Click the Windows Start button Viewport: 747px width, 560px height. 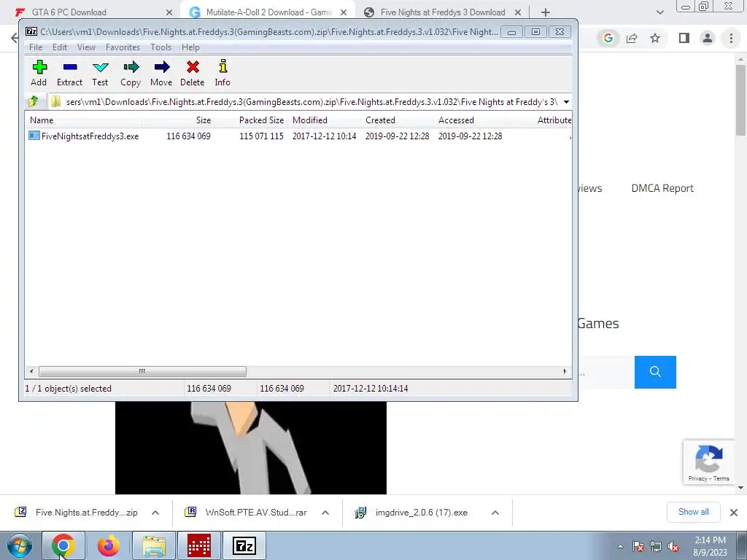tap(20, 545)
